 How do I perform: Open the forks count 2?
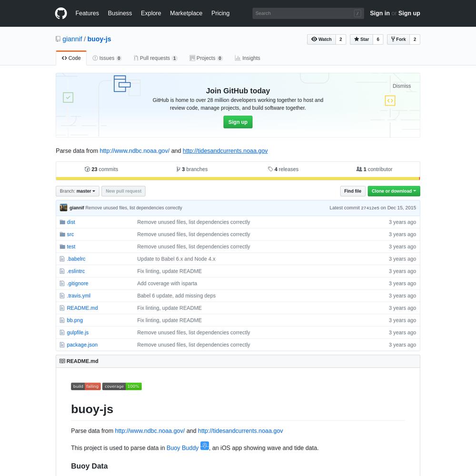click(415, 40)
